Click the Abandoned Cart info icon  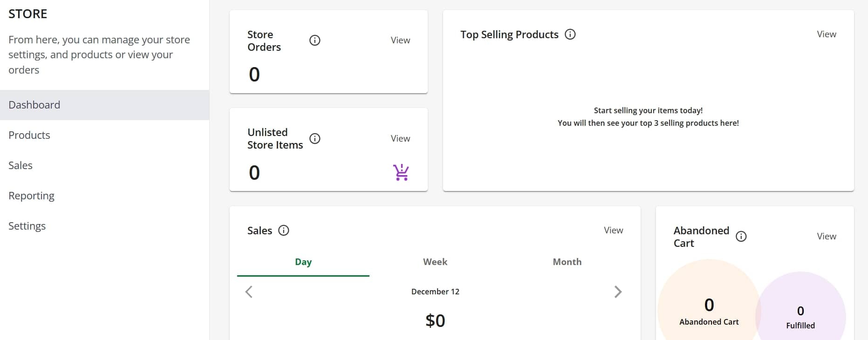tap(741, 237)
